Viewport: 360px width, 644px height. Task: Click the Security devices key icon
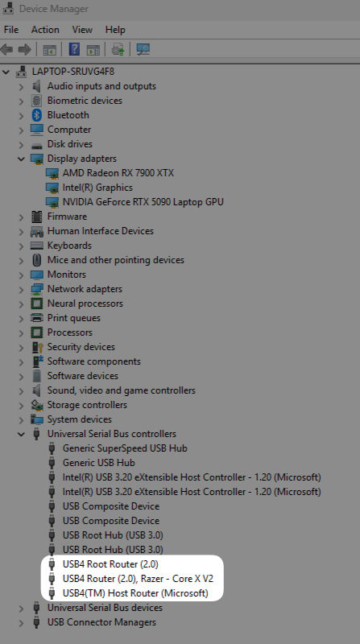(x=37, y=347)
